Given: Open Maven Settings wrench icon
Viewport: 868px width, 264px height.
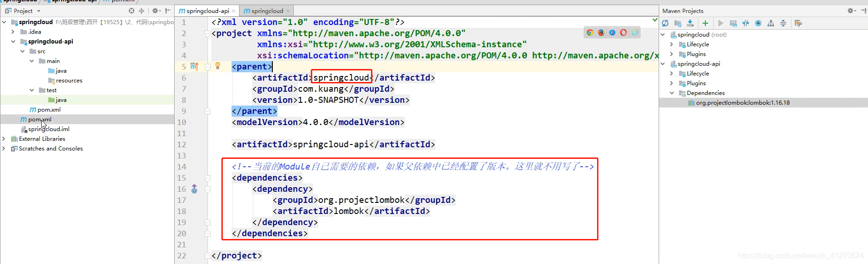Looking at the screenshot, I should coord(798,23).
